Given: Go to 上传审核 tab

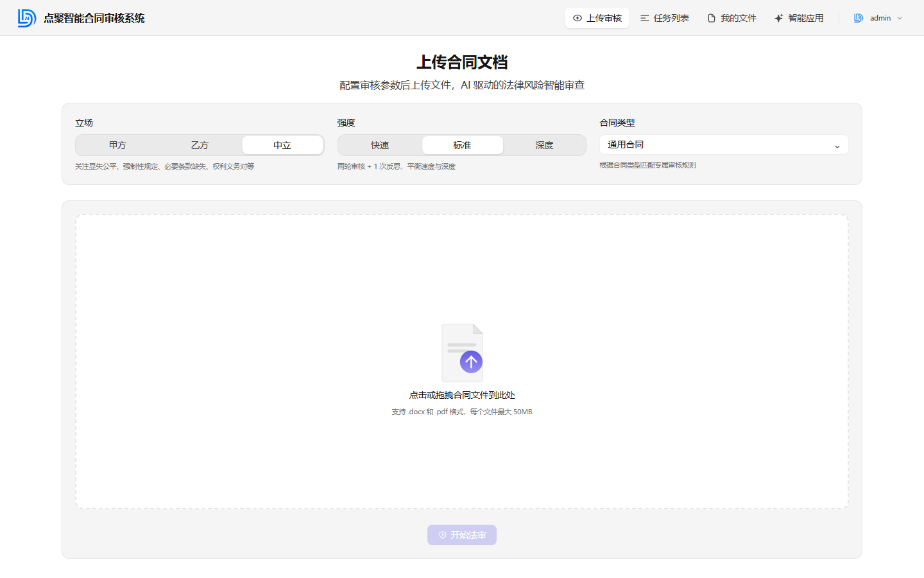Looking at the screenshot, I should coord(597,18).
